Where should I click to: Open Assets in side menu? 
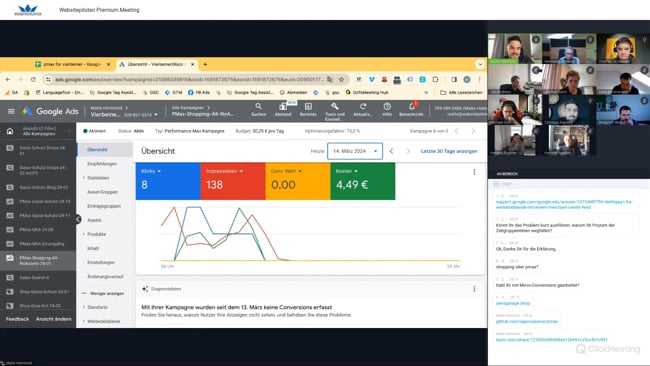[94, 220]
